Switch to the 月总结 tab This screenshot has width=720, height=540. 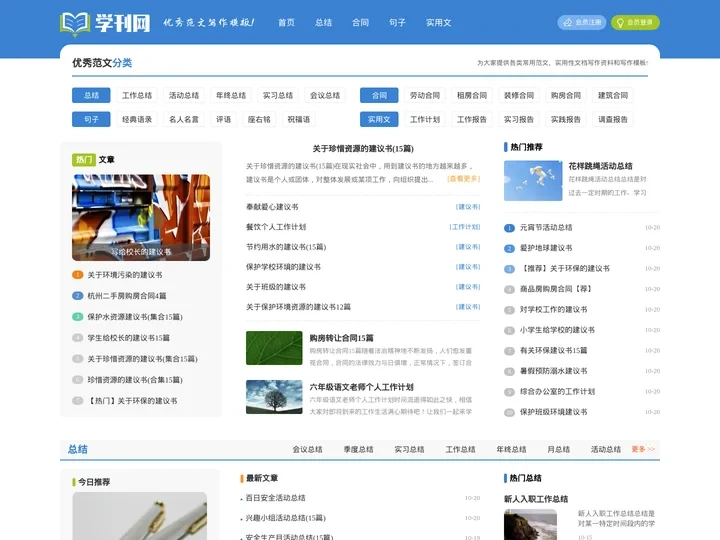point(558,449)
